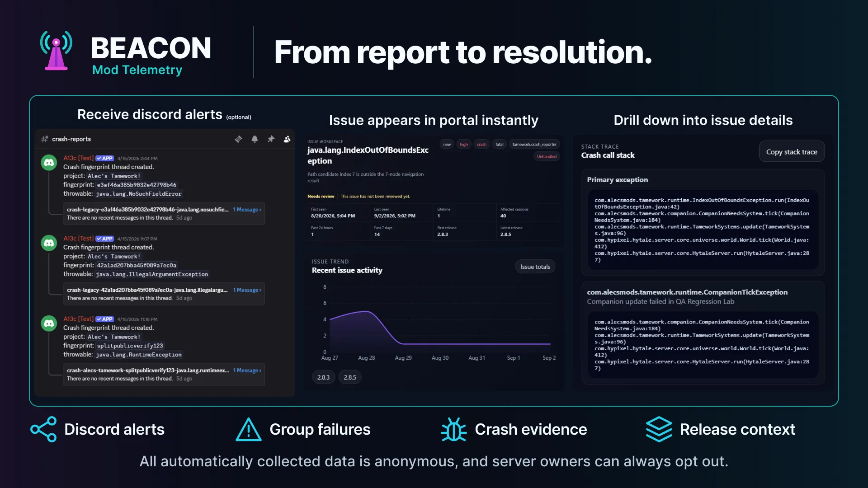Open pinned messages with the pin icon
This screenshot has width=868, height=488.
click(x=271, y=139)
